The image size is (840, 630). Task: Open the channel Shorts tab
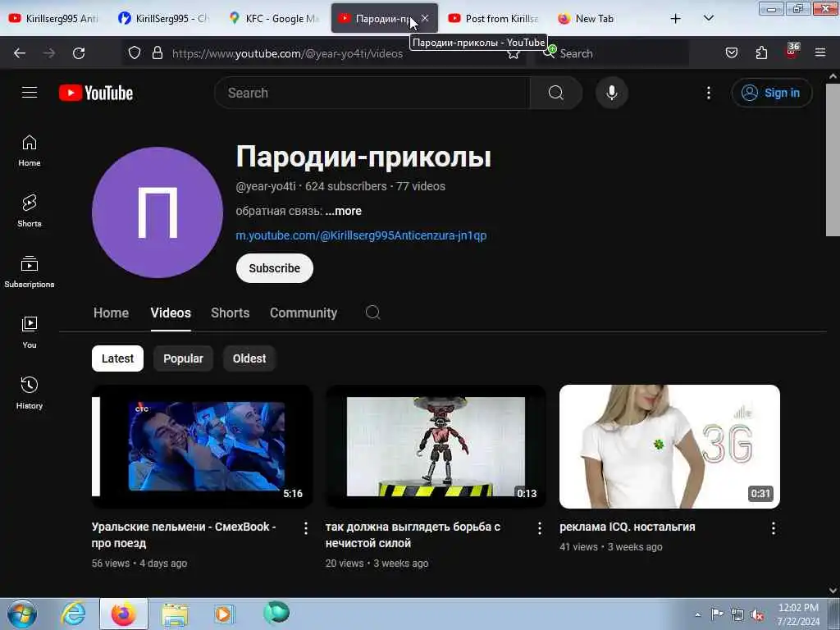tap(230, 313)
